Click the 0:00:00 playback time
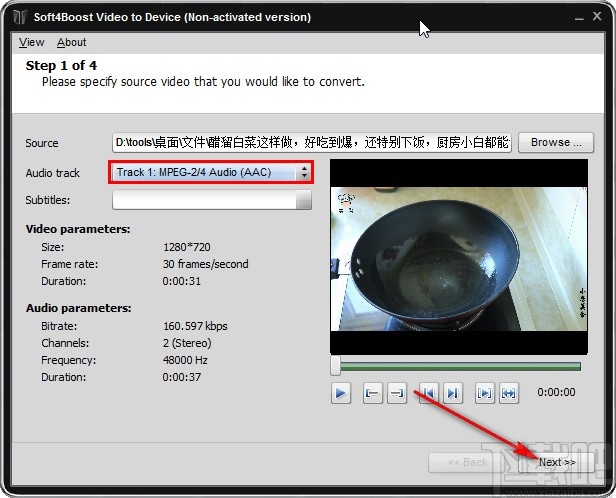 pyautogui.click(x=556, y=392)
